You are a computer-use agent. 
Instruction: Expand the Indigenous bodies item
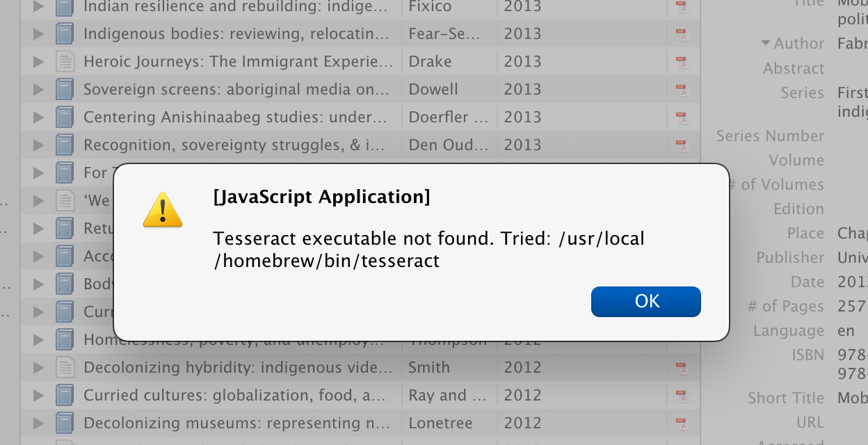point(38,33)
